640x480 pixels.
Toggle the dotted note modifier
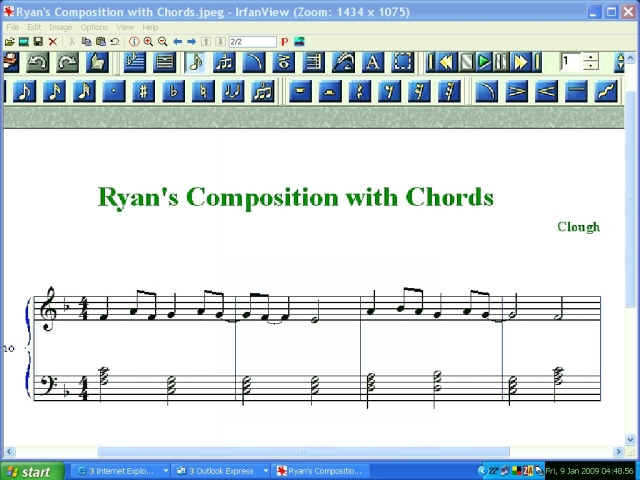coord(113,91)
